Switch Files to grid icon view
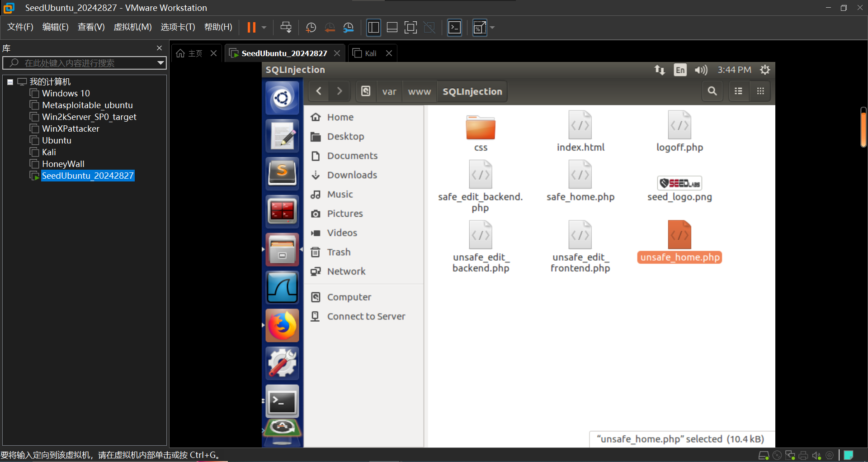 pyautogui.click(x=760, y=91)
